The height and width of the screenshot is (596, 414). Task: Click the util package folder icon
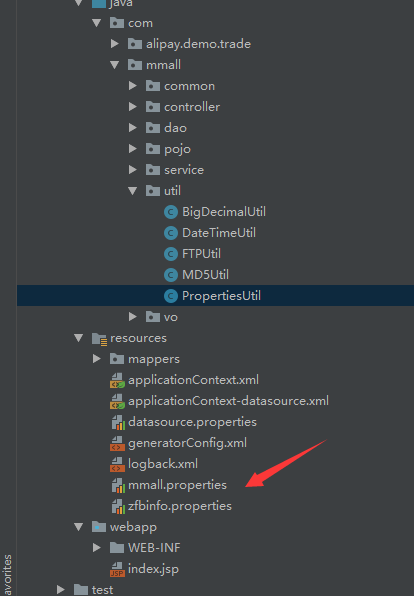152,191
